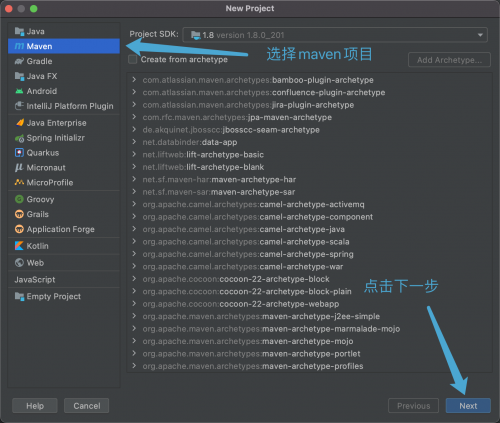500x423 pixels.
Task: Select cocoon-22-archetype-block-plain row
Action: pyautogui.click(x=309, y=291)
